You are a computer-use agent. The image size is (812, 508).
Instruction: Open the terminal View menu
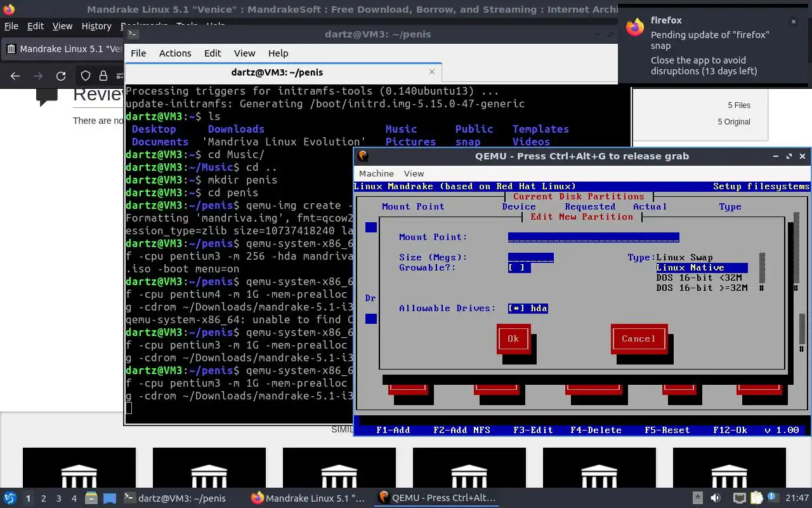point(244,53)
